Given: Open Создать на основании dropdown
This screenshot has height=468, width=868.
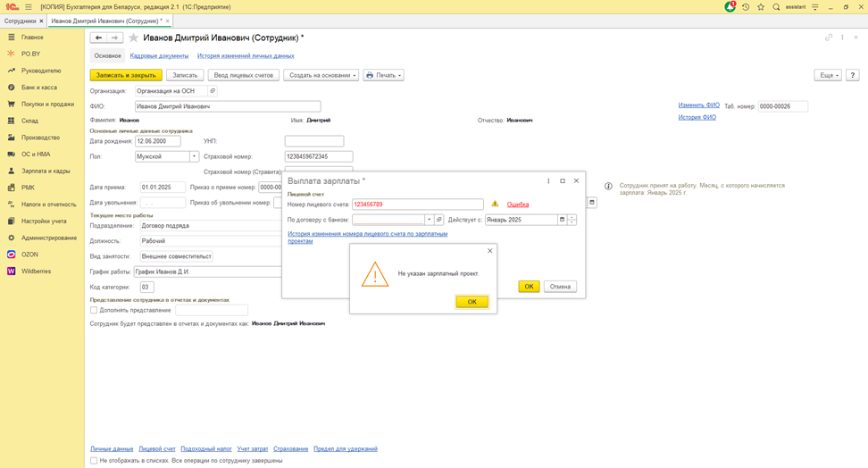Looking at the screenshot, I should click(x=321, y=75).
